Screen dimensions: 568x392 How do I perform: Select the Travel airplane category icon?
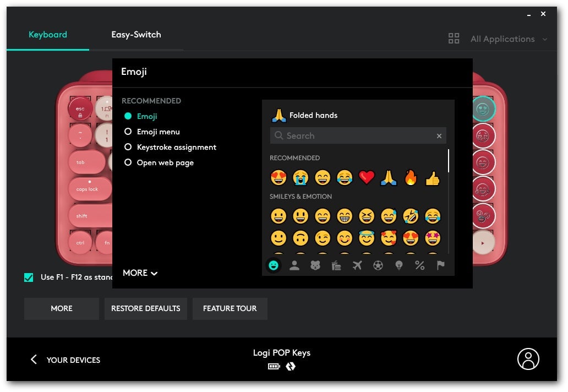pyautogui.click(x=357, y=265)
